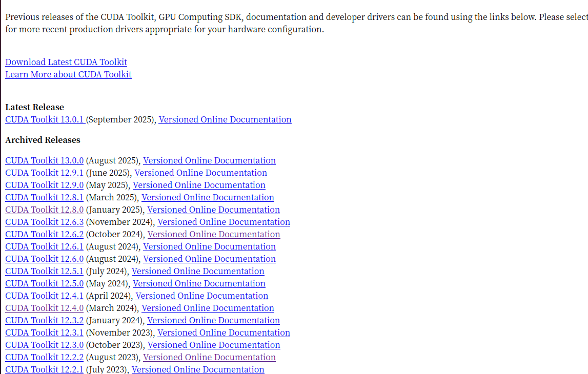View Versioned Online Documentation for CUDA 12.9.0
588x374 pixels.
pyautogui.click(x=199, y=185)
